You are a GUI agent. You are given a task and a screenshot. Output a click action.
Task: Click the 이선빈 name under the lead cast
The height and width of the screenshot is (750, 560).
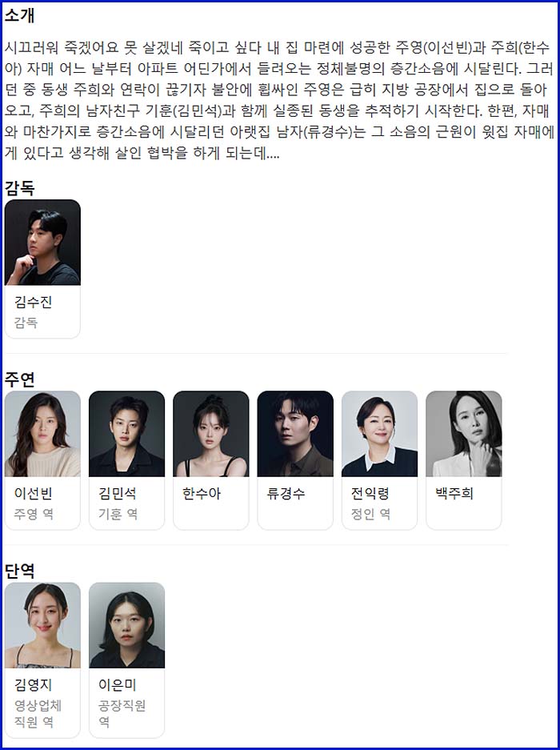pyautogui.click(x=33, y=494)
